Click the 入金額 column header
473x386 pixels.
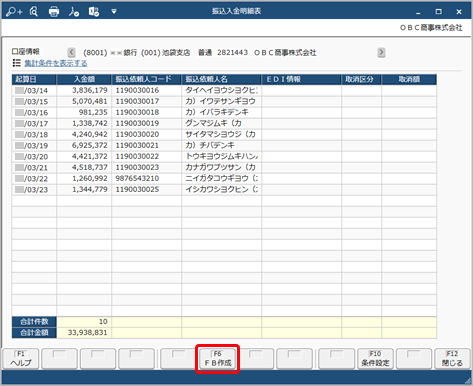click(x=84, y=79)
